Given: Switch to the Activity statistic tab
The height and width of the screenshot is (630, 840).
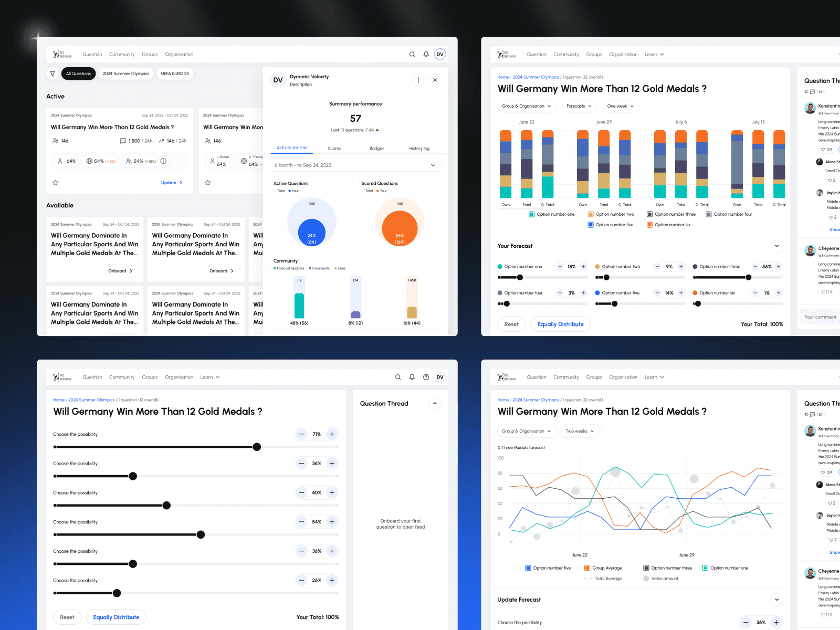Looking at the screenshot, I should tap(292, 148).
